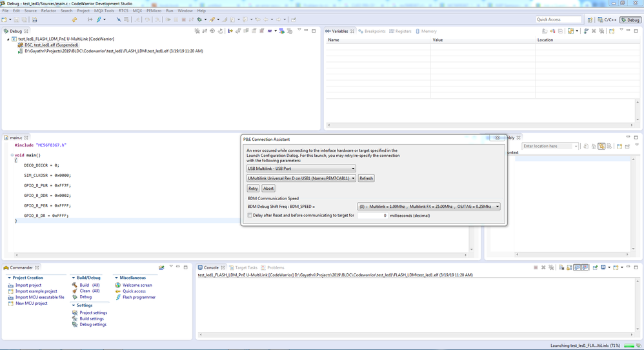Click Quick Access search field
The width and height of the screenshot is (644, 350).
tap(559, 20)
